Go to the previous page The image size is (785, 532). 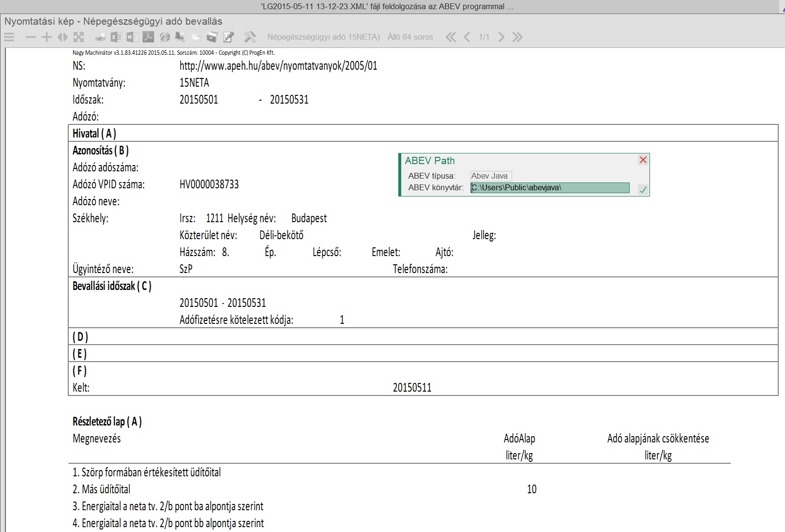pyautogui.click(x=467, y=37)
